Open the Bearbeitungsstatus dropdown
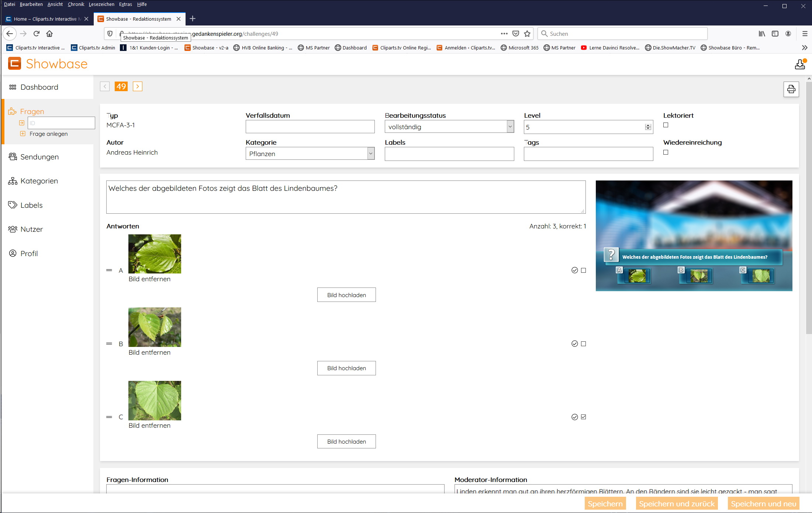The image size is (812, 513). point(510,127)
